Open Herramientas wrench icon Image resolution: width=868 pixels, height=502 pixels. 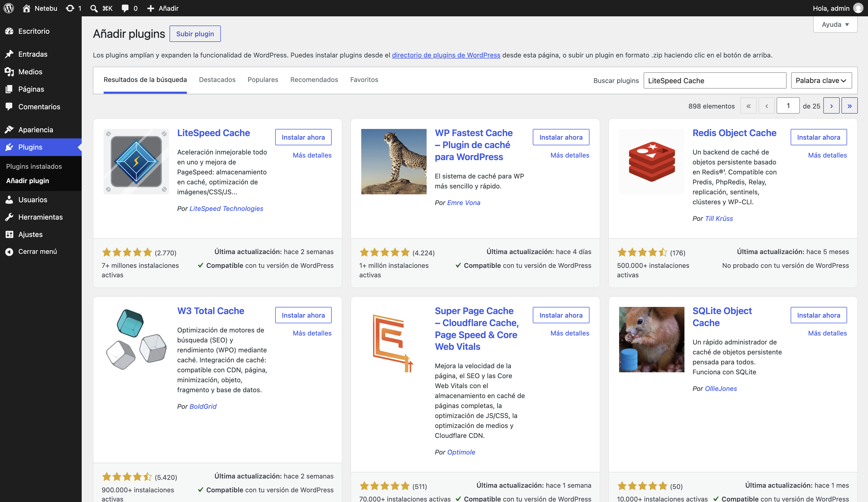[9, 217]
